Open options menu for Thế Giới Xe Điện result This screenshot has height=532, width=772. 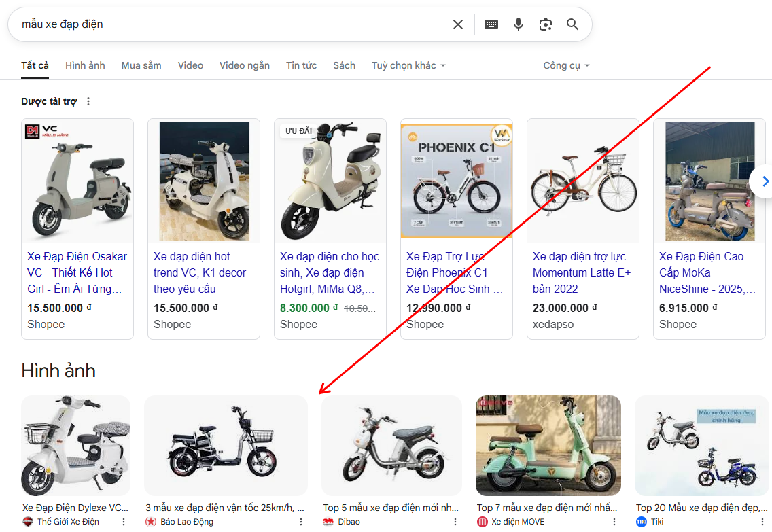tap(124, 522)
